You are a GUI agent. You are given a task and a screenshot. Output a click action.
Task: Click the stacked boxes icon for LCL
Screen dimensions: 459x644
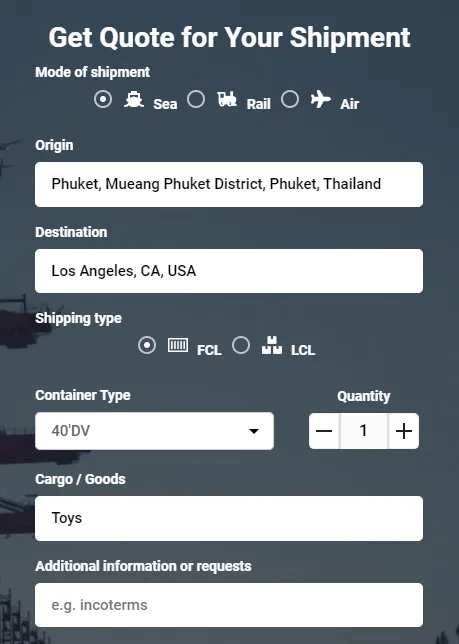click(x=272, y=345)
